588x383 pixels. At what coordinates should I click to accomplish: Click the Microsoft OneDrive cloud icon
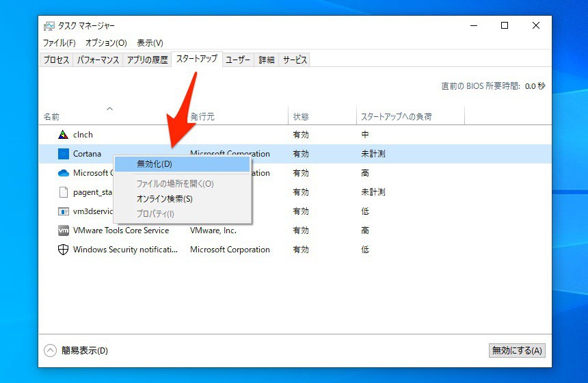coord(64,173)
